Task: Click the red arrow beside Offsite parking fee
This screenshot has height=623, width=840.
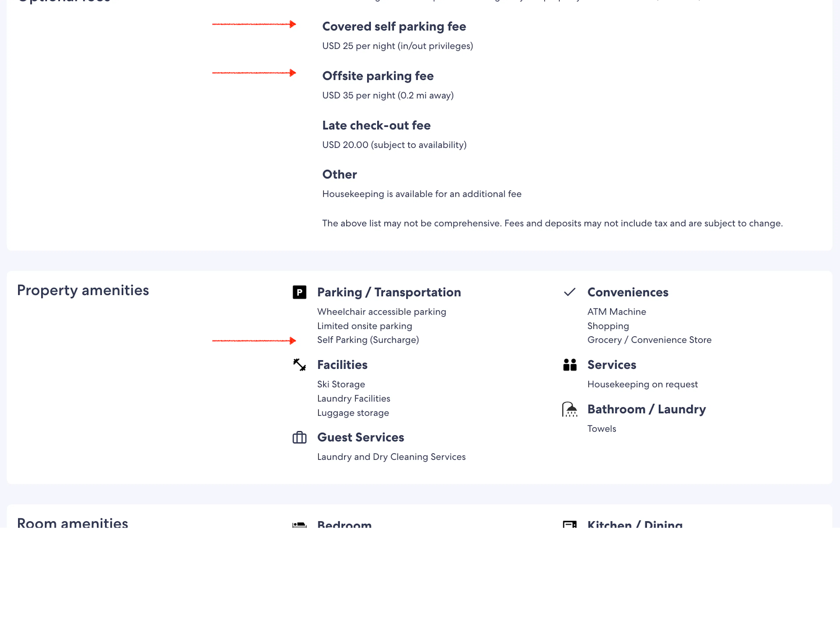Action: coord(254,73)
